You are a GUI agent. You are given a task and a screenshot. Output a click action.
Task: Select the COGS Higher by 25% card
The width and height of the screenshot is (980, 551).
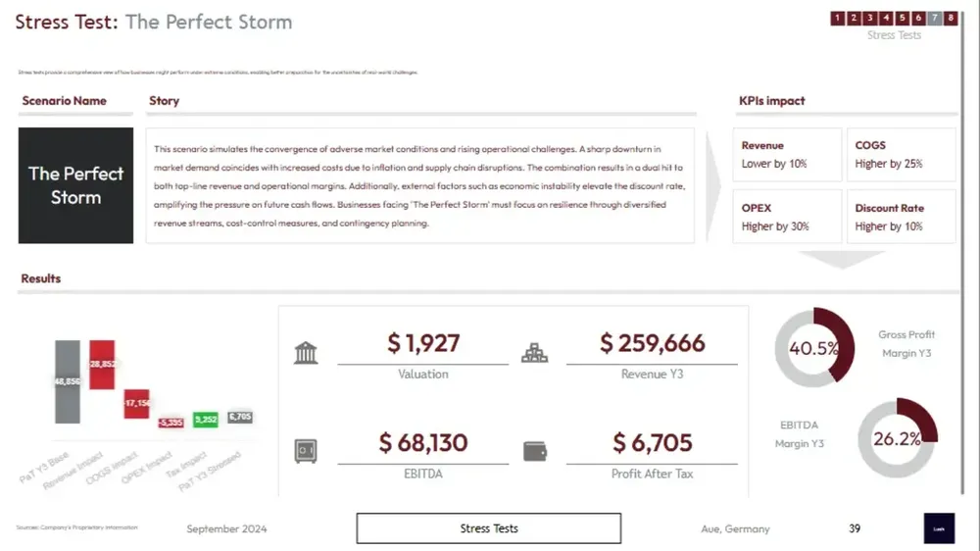coord(901,154)
